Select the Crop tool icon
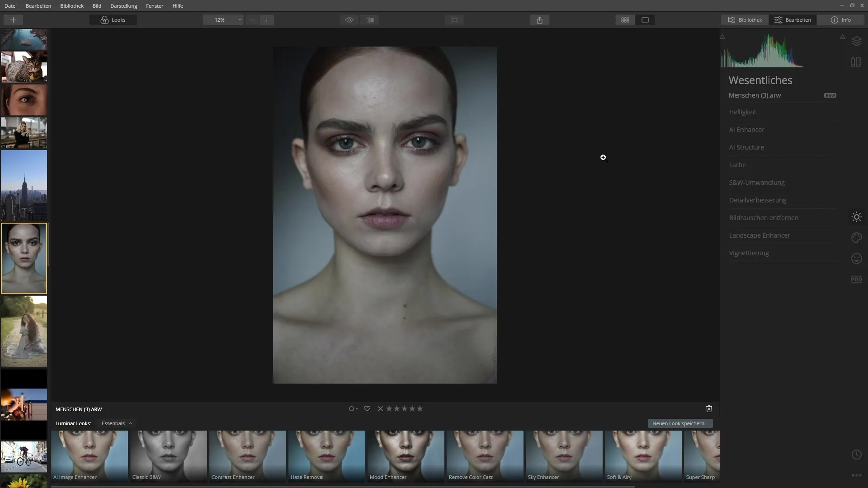This screenshot has height=488, width=868. point(454,20)
